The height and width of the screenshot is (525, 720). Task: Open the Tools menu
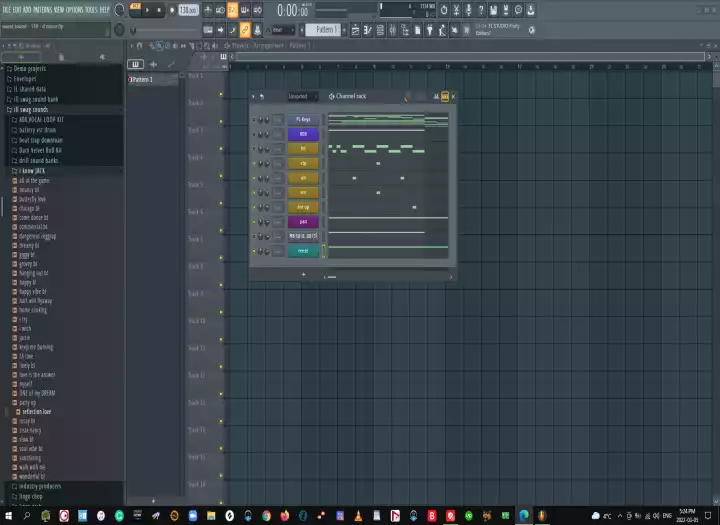91,10
